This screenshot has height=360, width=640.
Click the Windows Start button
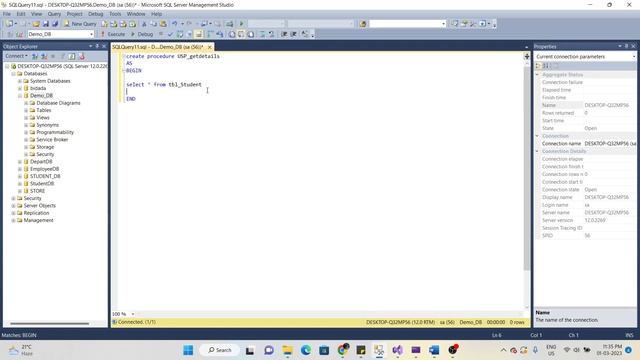[188, 350]
